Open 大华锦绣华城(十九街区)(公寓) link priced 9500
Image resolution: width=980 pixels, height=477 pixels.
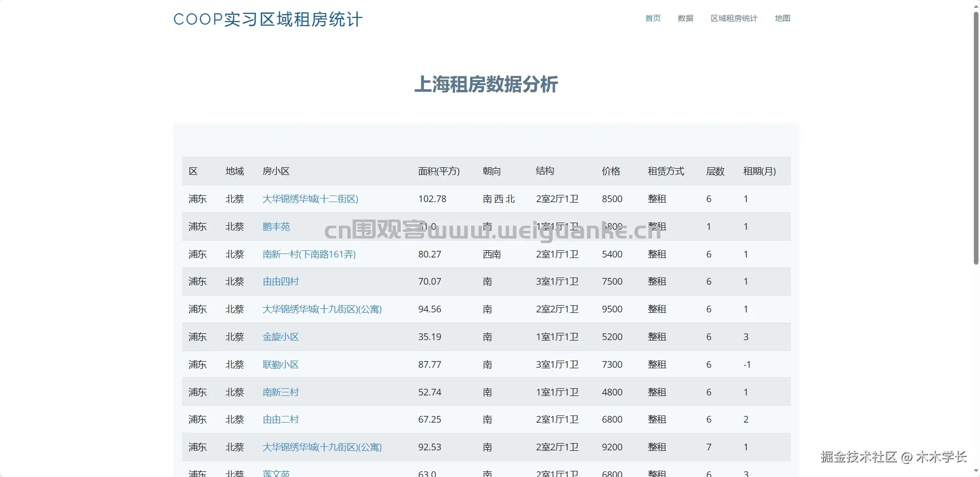coord(322,309)
